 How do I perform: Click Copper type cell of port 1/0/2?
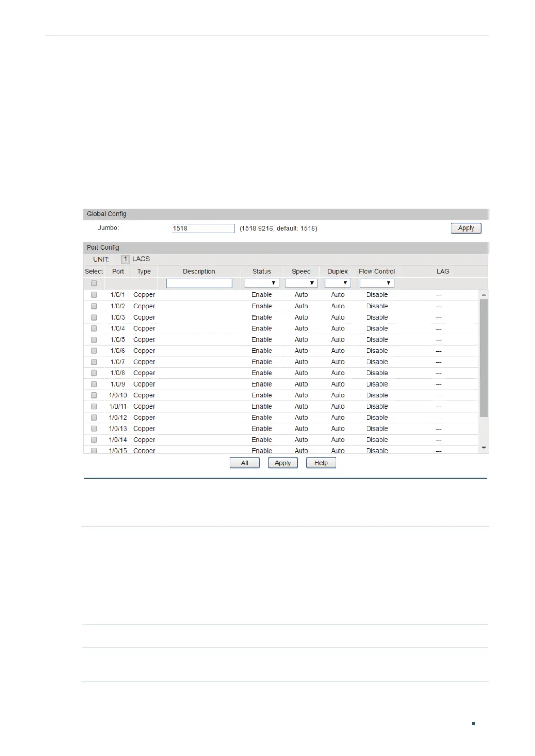pos(144,306)
